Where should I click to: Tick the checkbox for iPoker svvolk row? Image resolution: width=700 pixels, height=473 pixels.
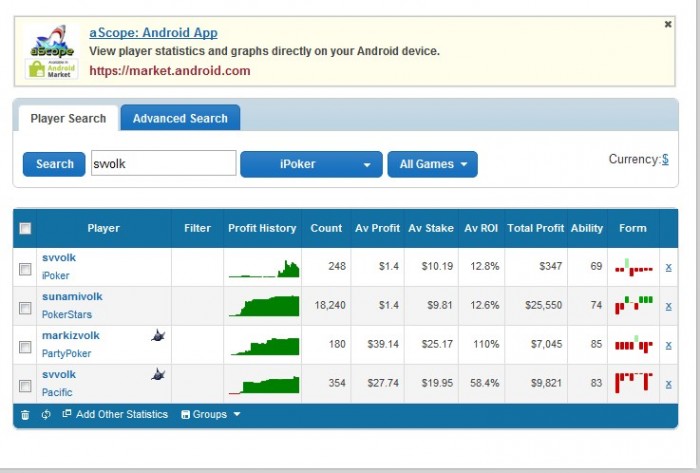[x=25, y=268]
